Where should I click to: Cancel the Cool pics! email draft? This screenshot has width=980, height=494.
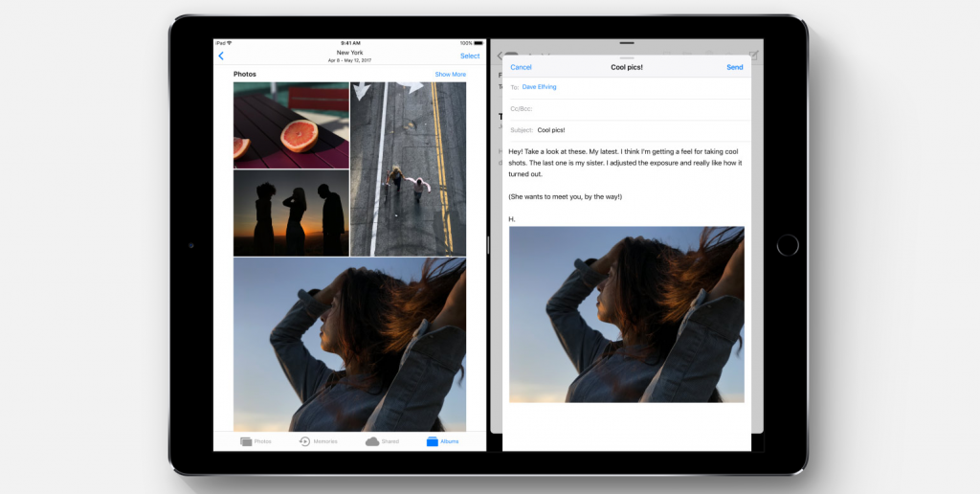point(521,68)
